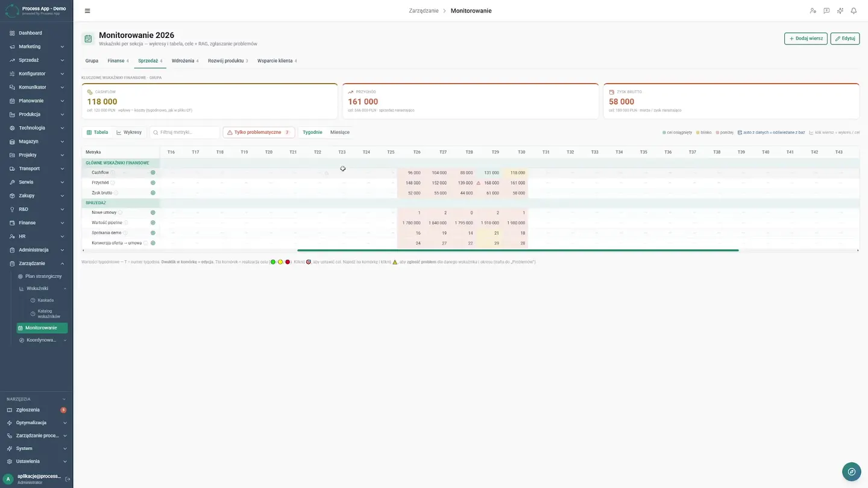The height and width of the screenshot is (488, 868).
Task: Show info icon next to Przychód metric
Action: [x=113, y=183]
